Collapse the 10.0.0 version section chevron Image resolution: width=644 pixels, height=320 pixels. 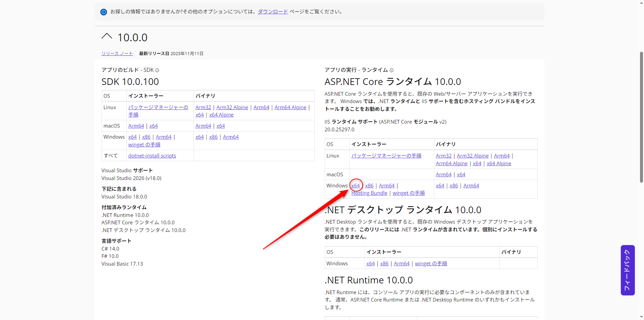(107, 37)
